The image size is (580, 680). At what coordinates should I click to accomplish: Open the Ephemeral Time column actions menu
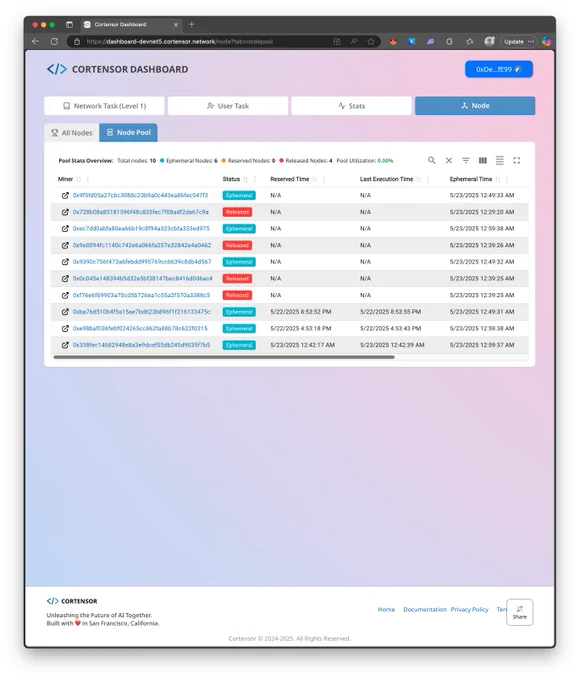coord(507,179)
